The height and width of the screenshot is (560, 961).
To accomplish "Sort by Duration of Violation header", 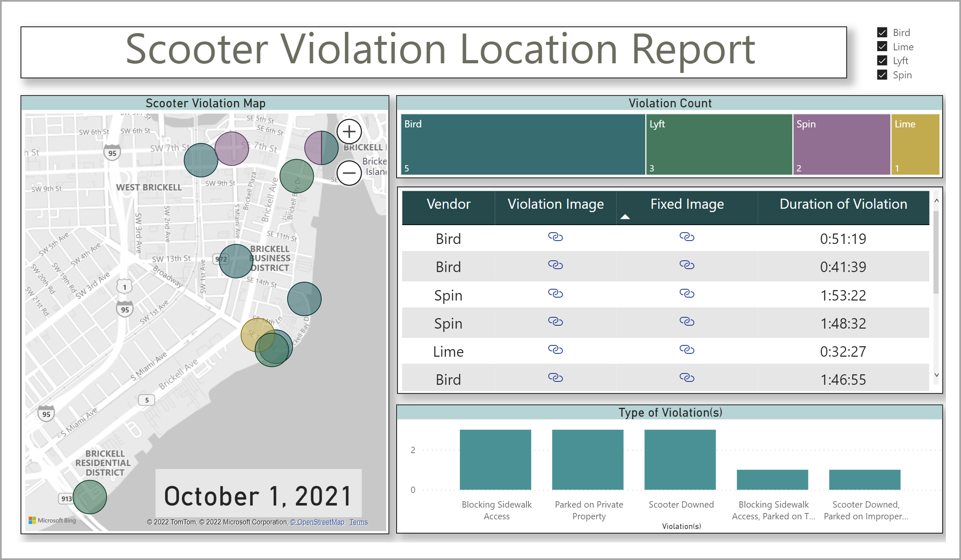I will coord(843,204).
